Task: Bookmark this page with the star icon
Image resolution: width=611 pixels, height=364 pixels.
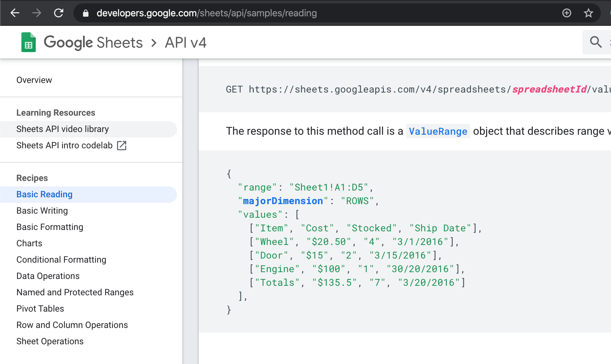Action: pos(589,13)
